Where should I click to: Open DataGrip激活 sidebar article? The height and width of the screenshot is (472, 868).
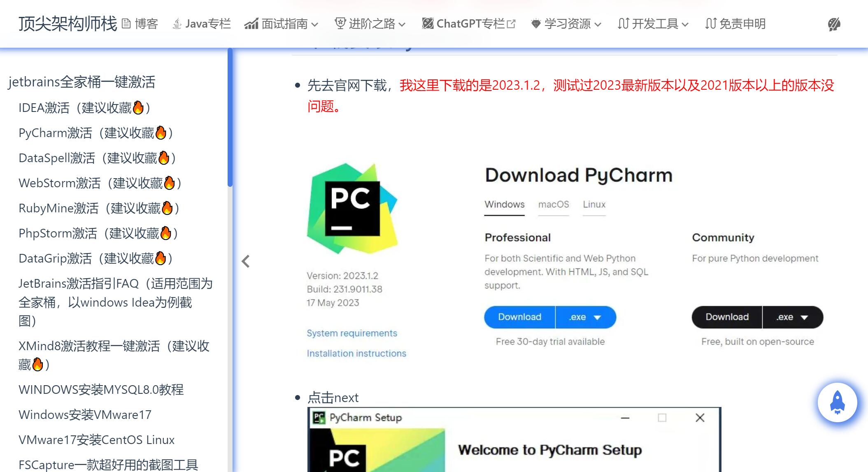(95, 258)
